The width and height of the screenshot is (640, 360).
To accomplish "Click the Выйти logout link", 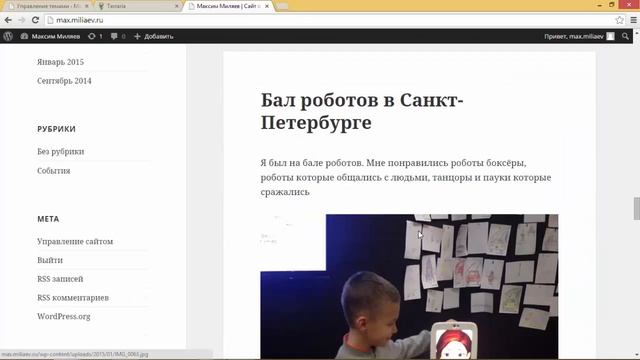I will [50, 260].
